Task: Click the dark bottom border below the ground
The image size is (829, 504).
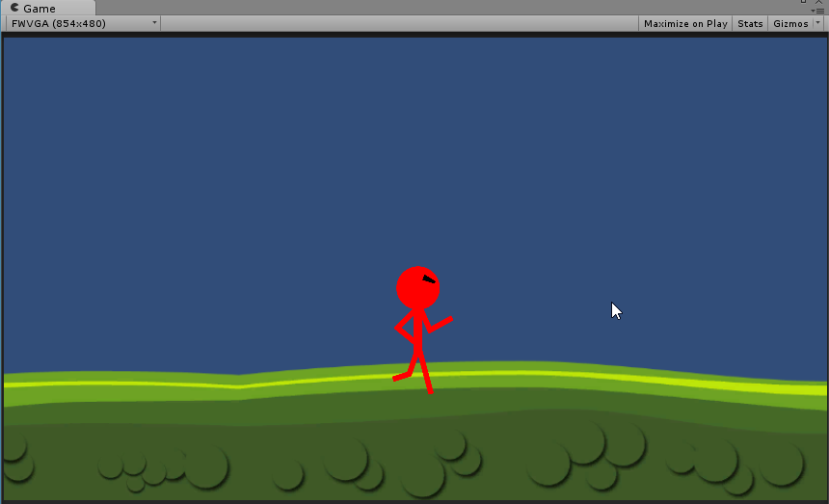Action: tap(414, 501)
